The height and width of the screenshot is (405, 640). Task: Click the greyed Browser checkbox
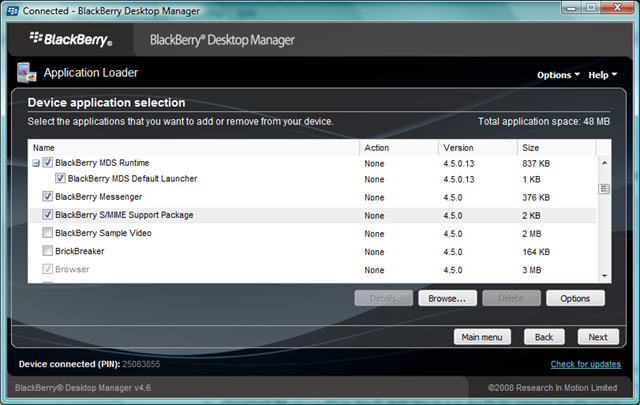[x=48, y=269]
